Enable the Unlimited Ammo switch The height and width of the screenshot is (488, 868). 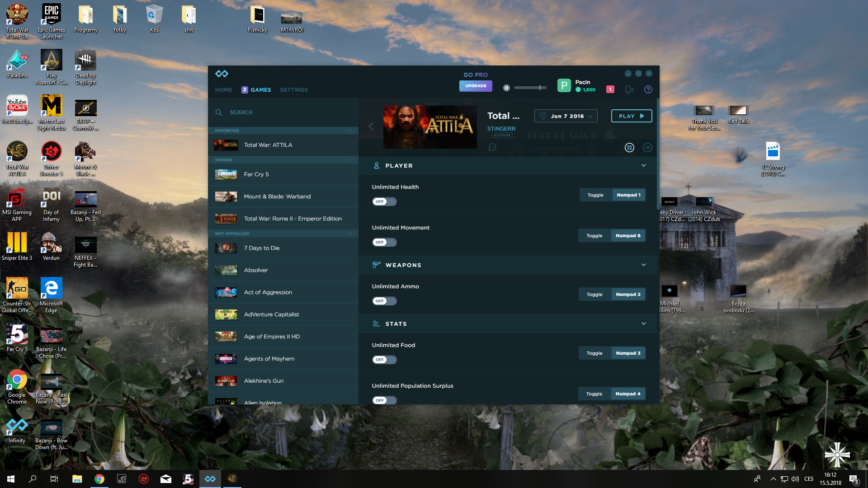coord(384,301)
